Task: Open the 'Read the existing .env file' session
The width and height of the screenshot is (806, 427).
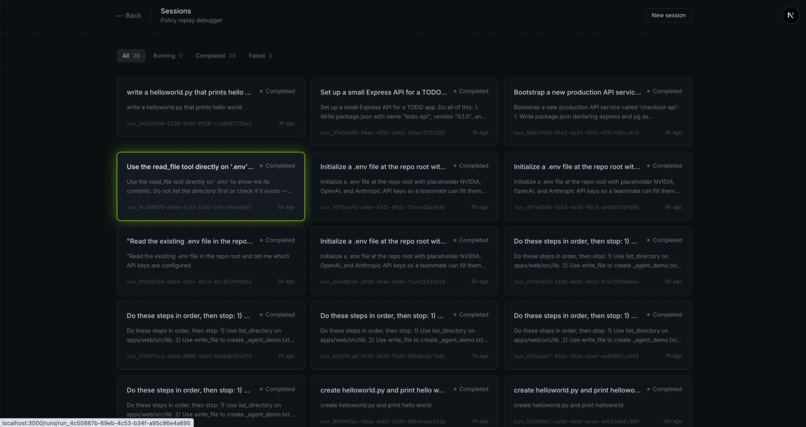Action: click(211, 261)
